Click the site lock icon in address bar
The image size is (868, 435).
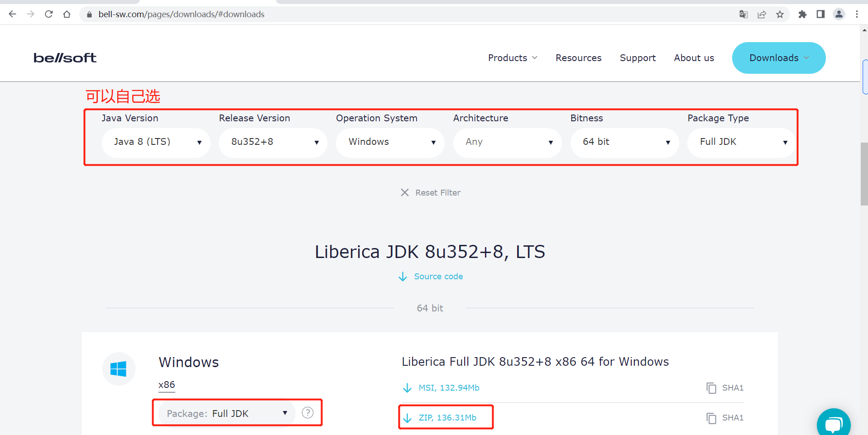click(89, 14)
